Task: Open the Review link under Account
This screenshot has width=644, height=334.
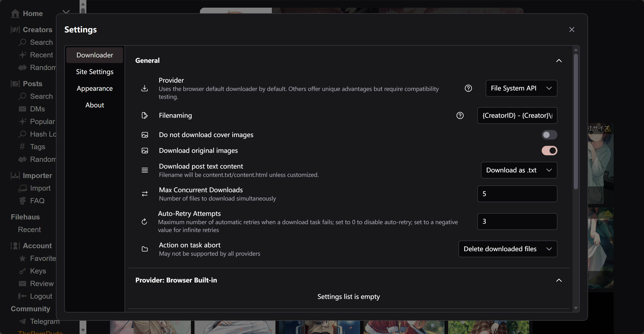Action: pos(42,283)
